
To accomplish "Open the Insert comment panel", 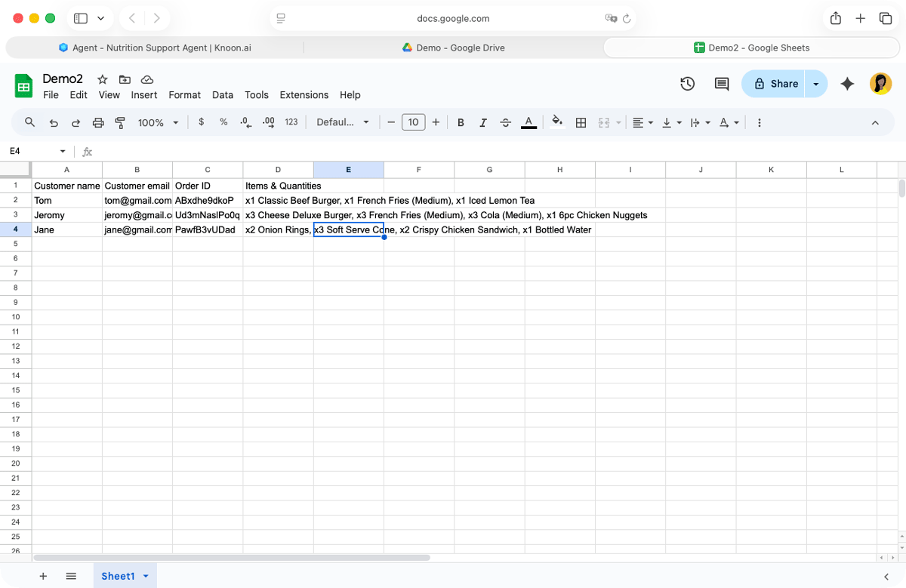I will pos(721,84).
